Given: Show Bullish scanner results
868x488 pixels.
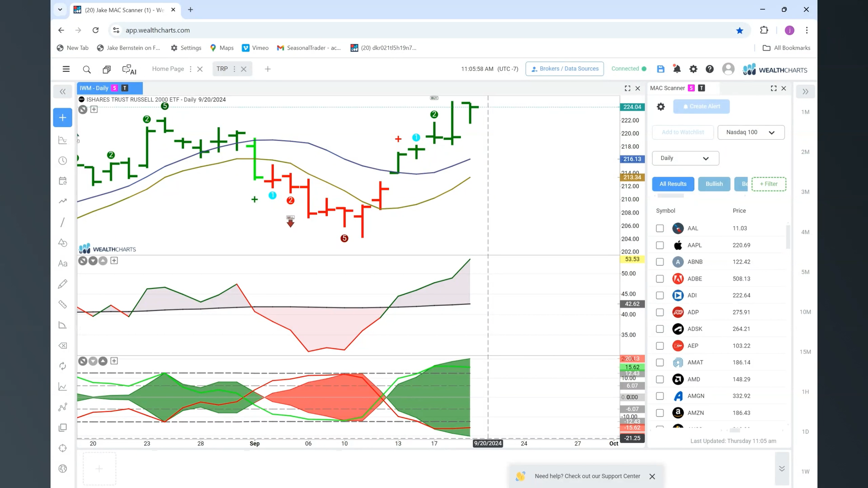Looking at the screenshot, I should coord(714,184).
